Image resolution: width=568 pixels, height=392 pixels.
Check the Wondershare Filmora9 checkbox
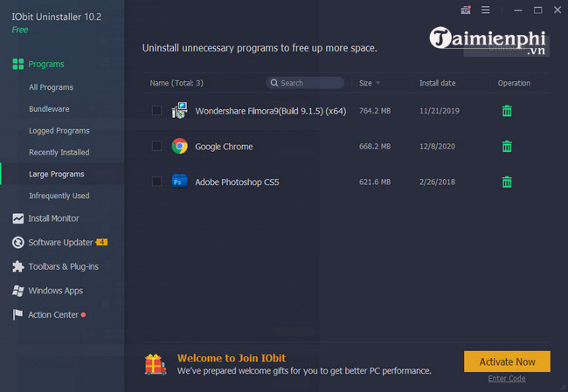coord(156,110)
